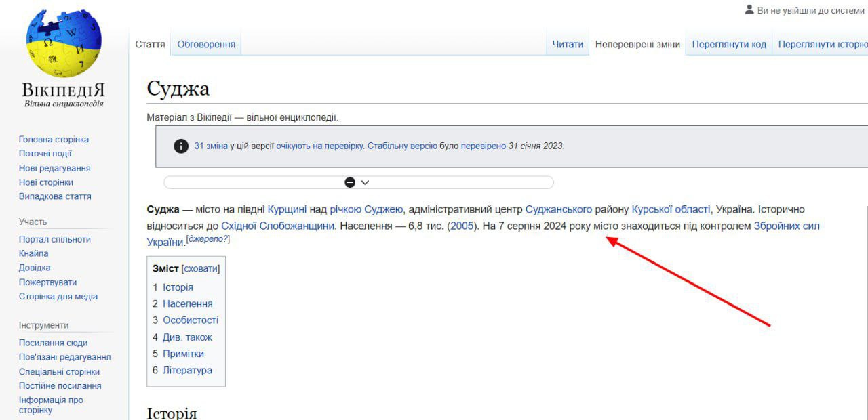The image size is (868, 420).
Task: Open Нові сторінки sidebar link
Action: [46, 182]
